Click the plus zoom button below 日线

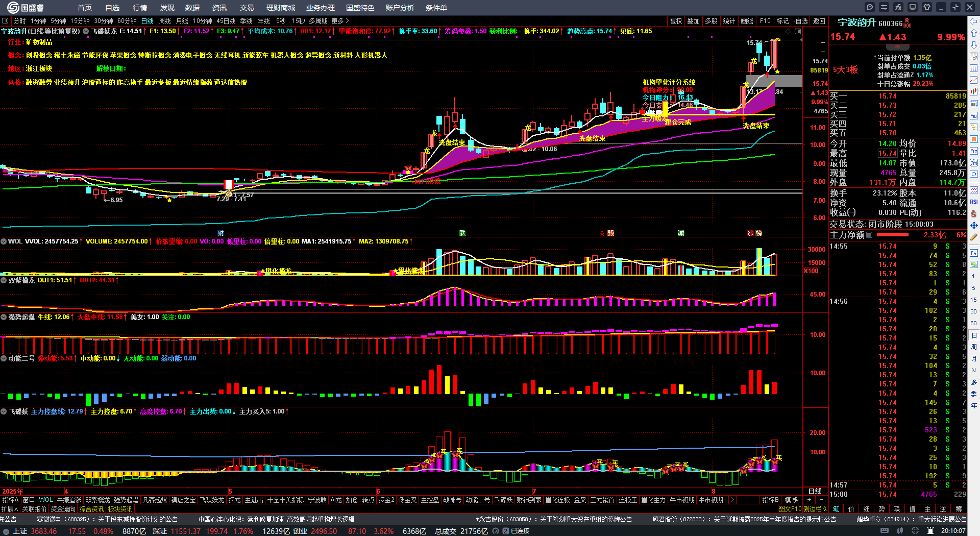click(x=809, y=499)
